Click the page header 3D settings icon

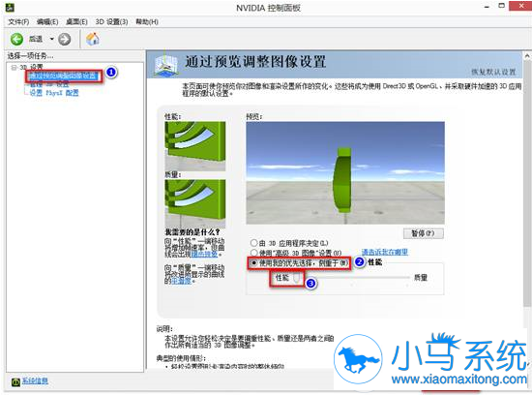point(165,65)
